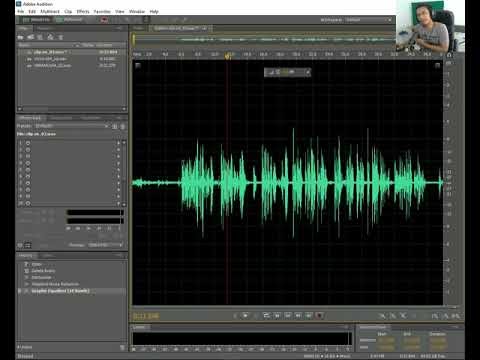Image resolution: width=480 pixels, height=360 pixels.
Task: Click the red Record button in transport
Action: [x=320, y=315]
